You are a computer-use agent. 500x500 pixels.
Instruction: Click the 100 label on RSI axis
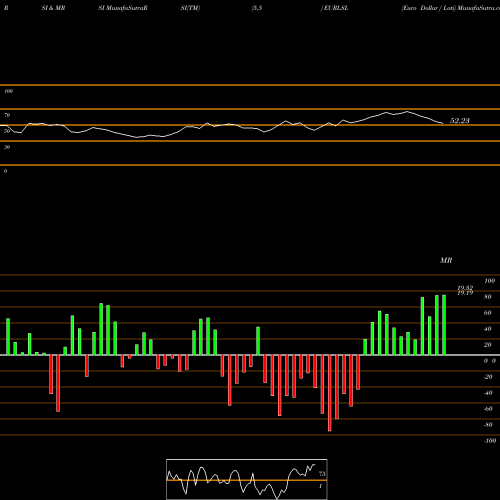click(8, 91)
